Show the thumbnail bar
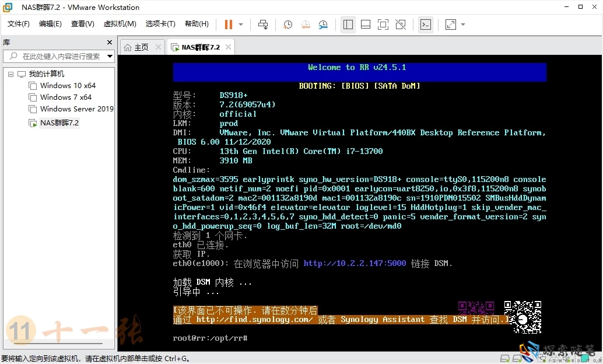Viewport: 603px width, 364px height. point(366,24)
